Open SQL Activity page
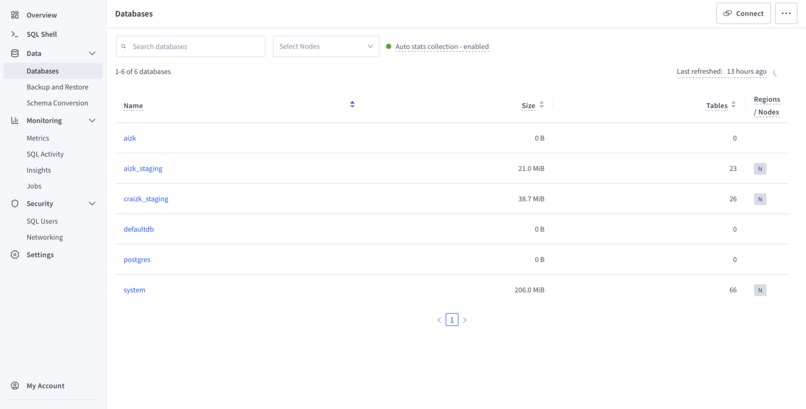 45,154
